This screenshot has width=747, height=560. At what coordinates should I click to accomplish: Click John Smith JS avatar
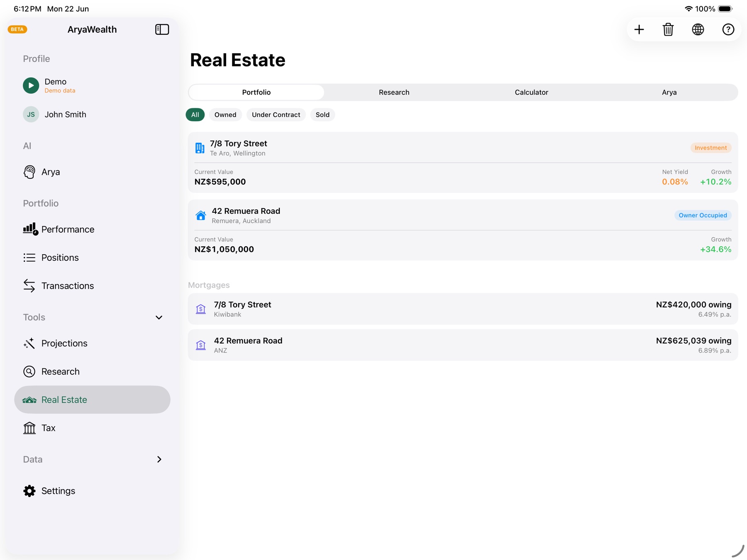pos(31,114)
